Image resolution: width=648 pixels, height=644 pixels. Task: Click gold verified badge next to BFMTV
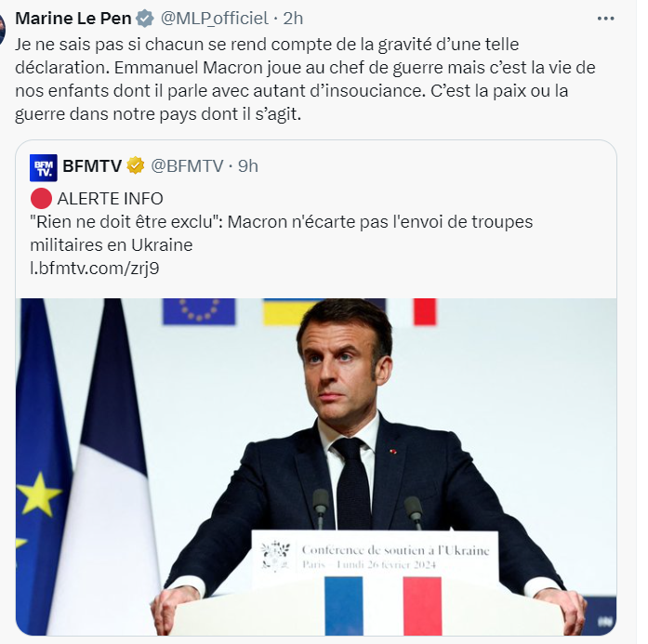point(136,166)
